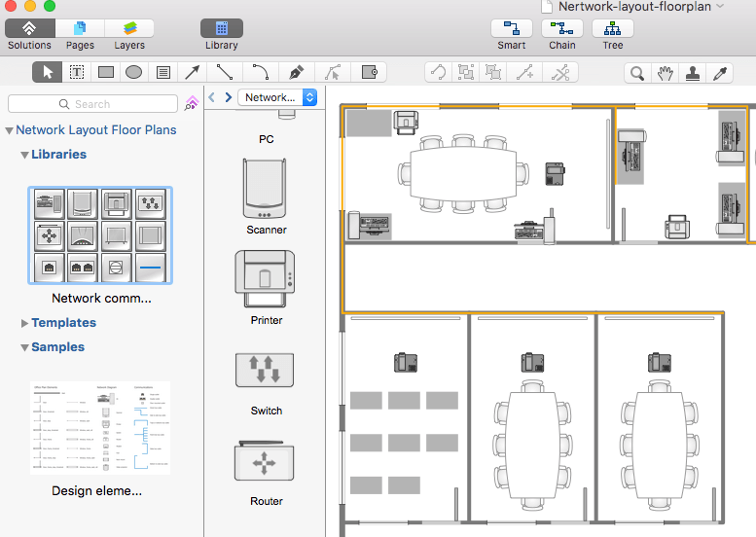Select the action button shape tool
Viewport: 756px width, 537px height.
(x=370, y=72)
